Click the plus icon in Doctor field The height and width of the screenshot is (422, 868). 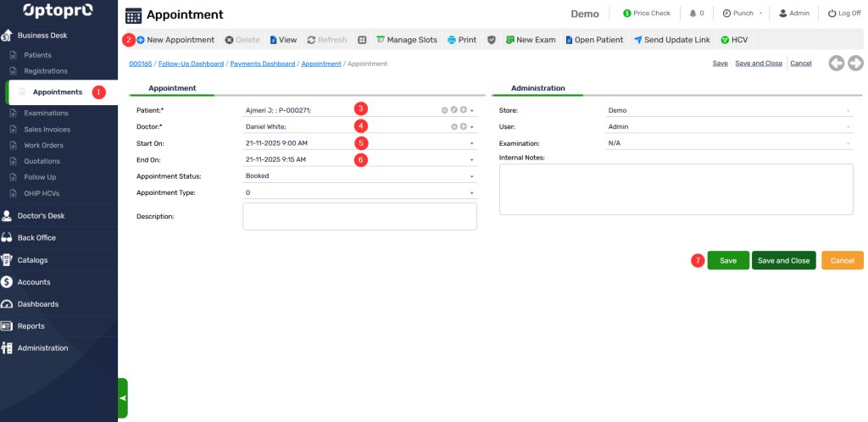[463, 126]
